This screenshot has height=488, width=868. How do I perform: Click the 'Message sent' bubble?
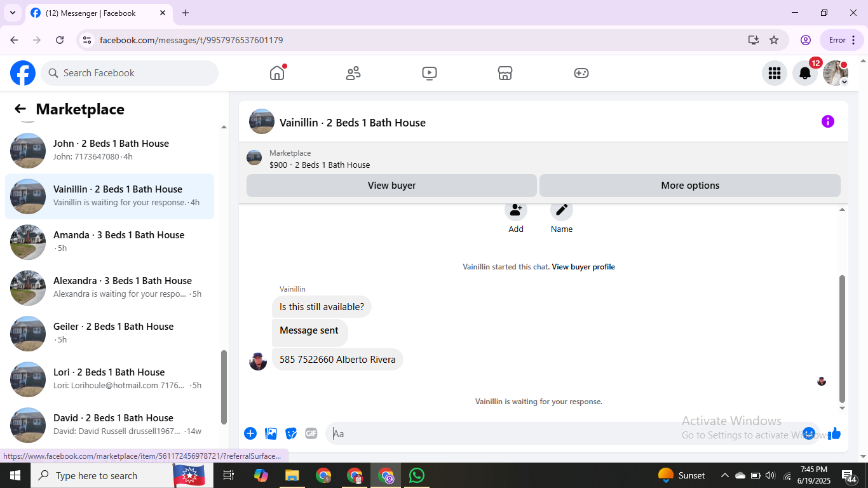(309, 332)
